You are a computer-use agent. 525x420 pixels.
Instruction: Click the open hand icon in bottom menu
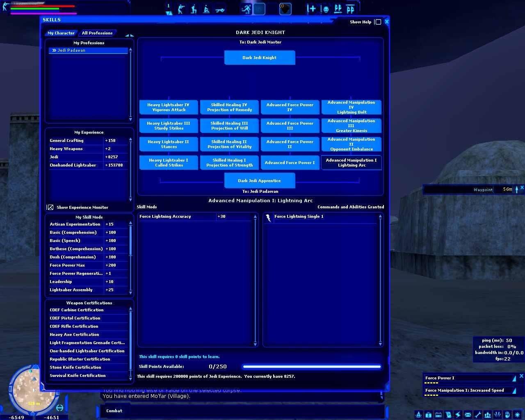(507, 415)
